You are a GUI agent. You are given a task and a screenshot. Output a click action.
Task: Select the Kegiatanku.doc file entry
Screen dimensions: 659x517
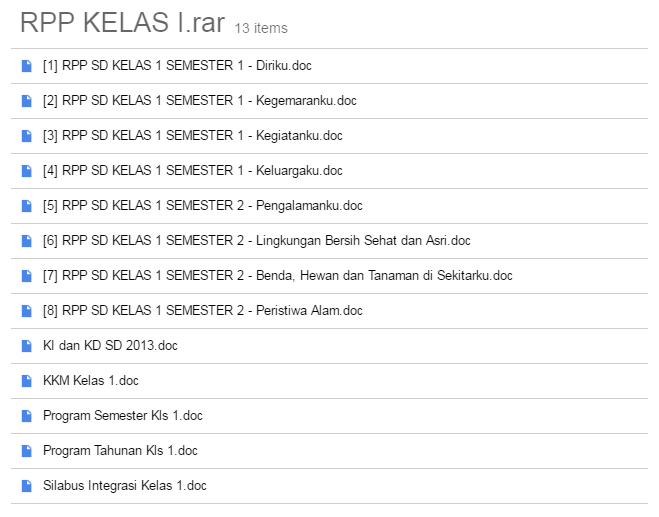(x=192, y=136)
